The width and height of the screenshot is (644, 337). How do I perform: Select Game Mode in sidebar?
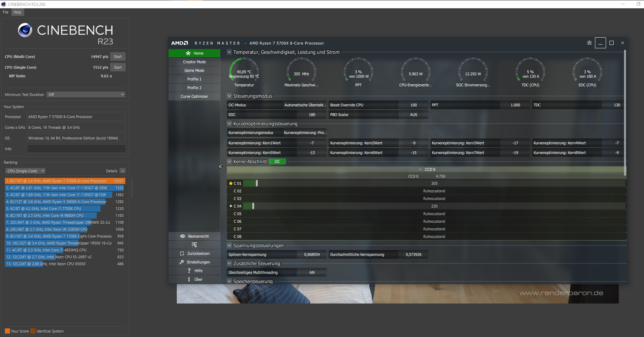[194, 70]
